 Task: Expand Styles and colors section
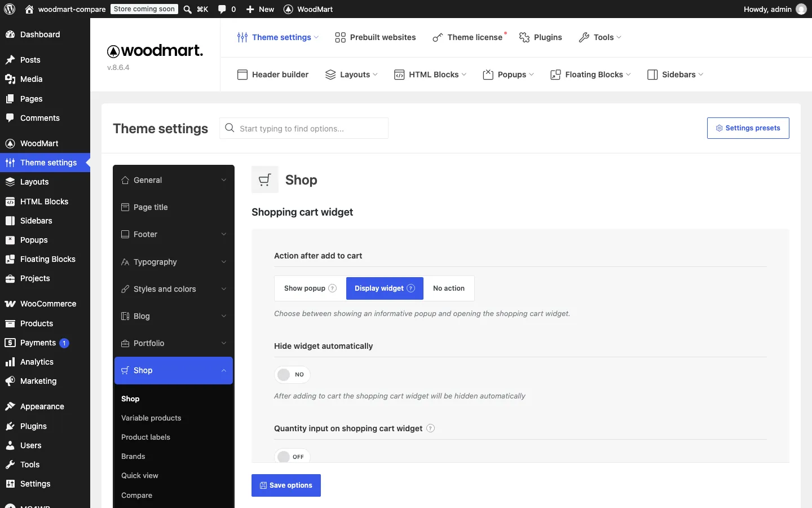point(174,289)
